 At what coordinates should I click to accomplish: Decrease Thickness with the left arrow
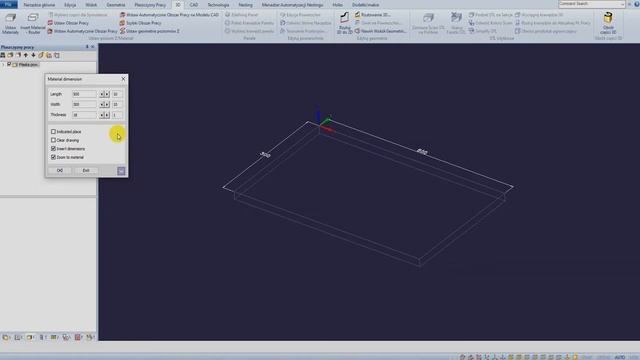point(102,115)
